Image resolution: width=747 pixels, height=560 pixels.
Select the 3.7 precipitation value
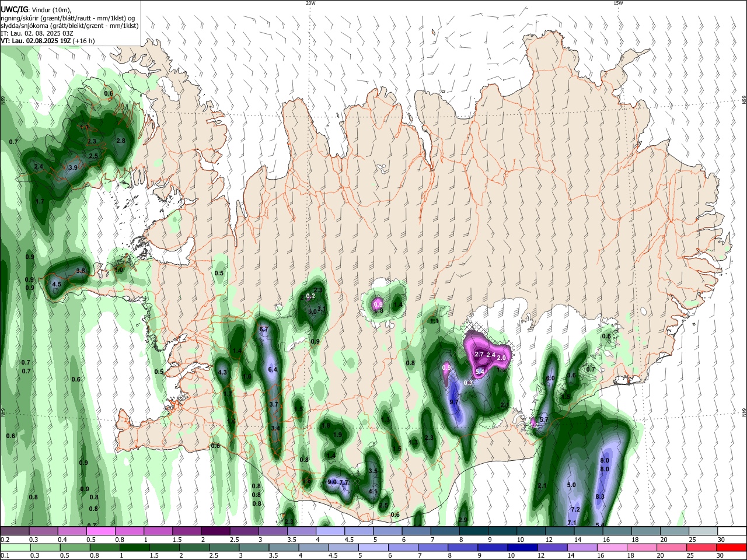click(x=274, y=404)
